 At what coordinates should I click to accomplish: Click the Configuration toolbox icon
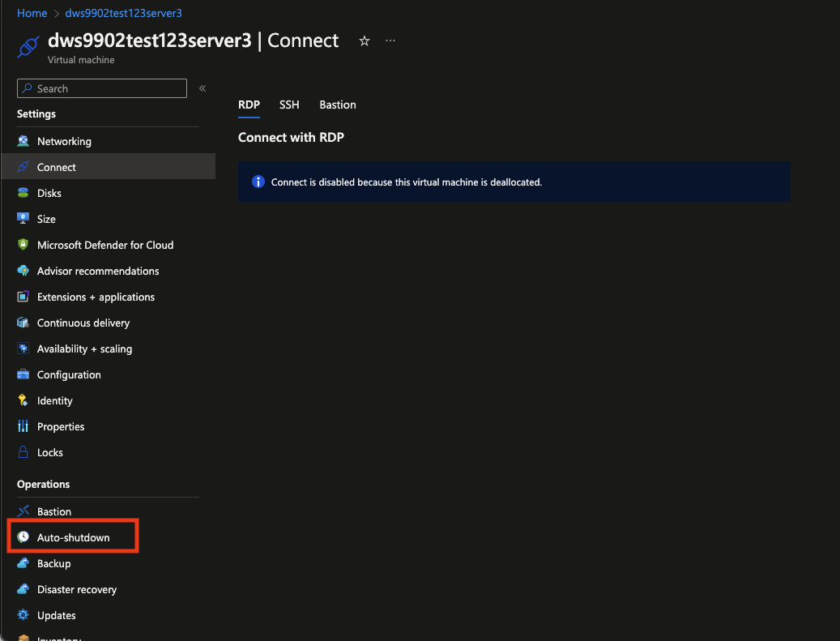click(23, 374)
